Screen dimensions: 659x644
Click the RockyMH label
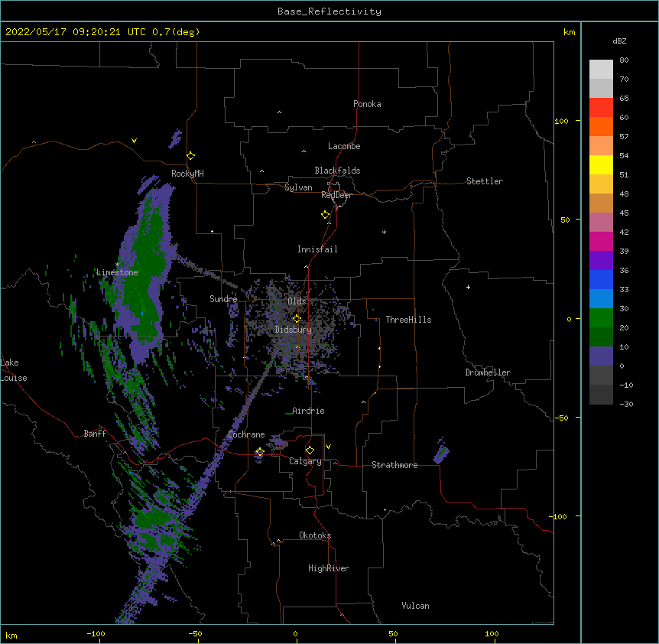187,174
